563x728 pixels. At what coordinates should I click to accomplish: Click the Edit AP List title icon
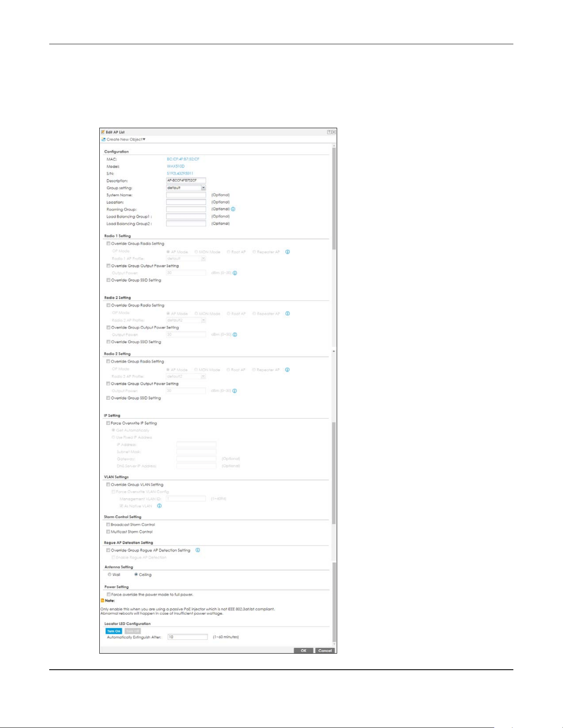click(103, 132)
